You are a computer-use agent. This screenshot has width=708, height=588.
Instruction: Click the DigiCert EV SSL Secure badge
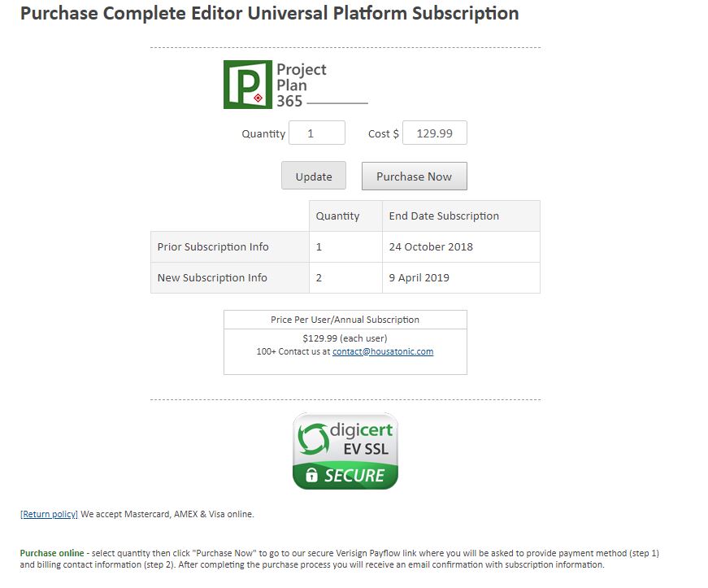345,451
